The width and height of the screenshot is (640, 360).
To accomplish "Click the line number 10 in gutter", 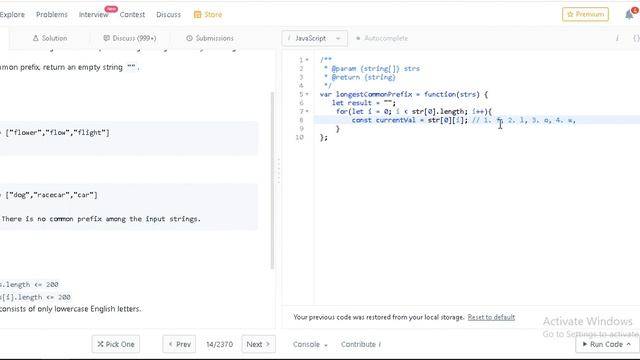I will coord(300,137).
